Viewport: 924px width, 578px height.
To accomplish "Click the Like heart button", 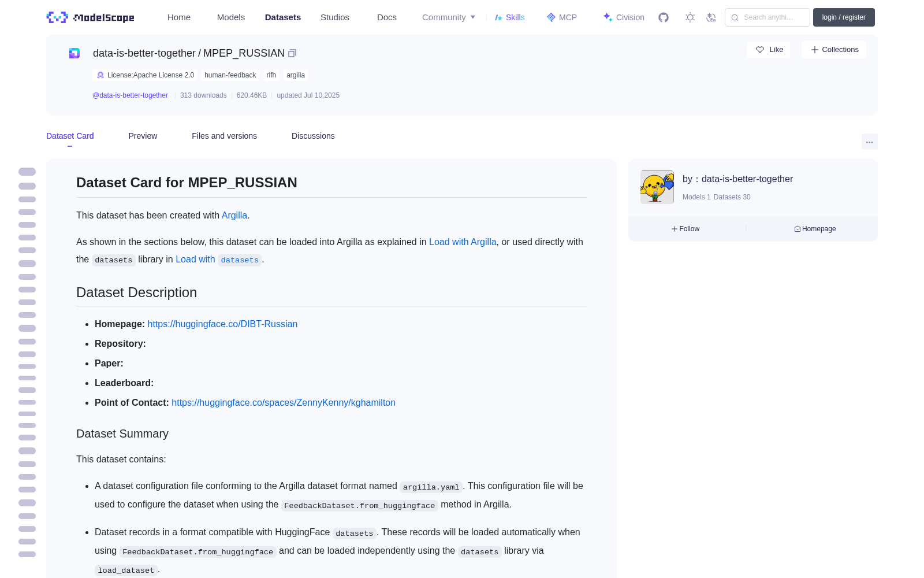I will point(769,50).
